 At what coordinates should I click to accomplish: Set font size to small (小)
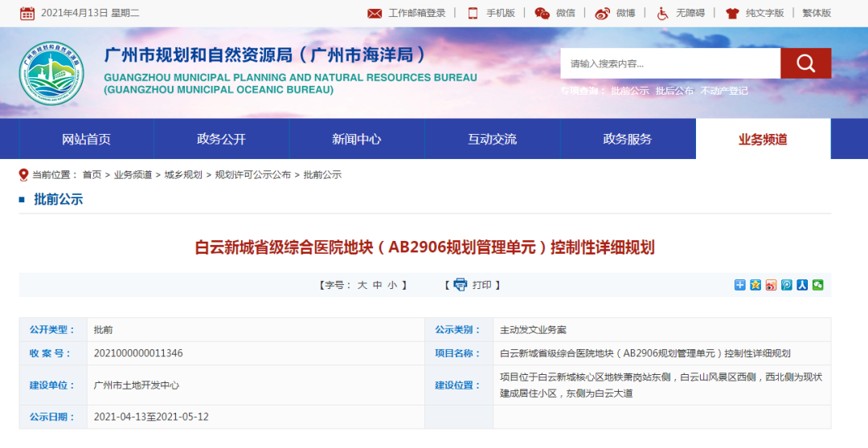[392, 285]
